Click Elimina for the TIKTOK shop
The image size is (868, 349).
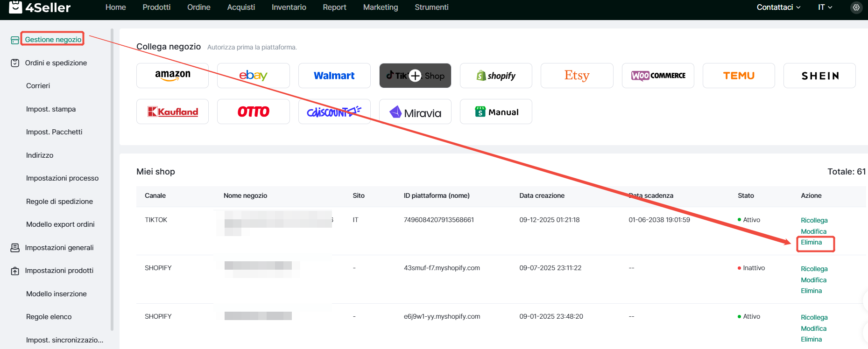pyautogui.click(x=811, y=243)
